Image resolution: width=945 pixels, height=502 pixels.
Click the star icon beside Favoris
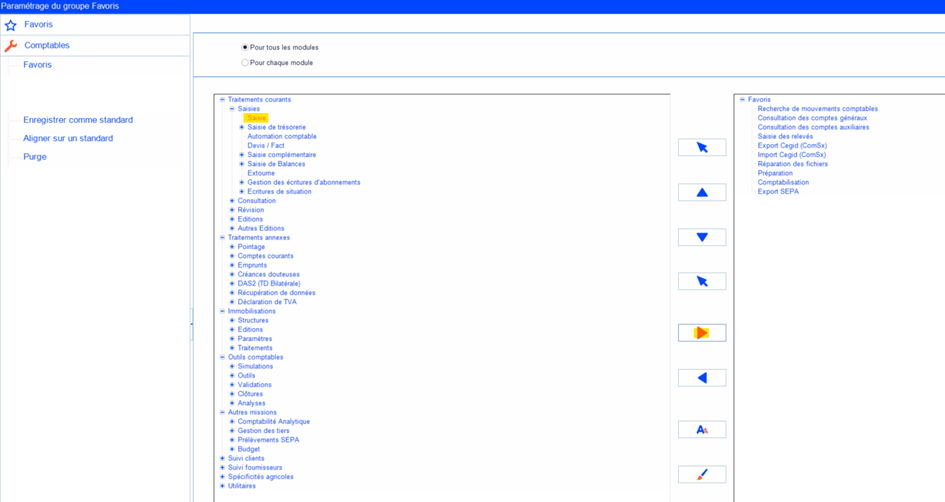coord(11,25)
